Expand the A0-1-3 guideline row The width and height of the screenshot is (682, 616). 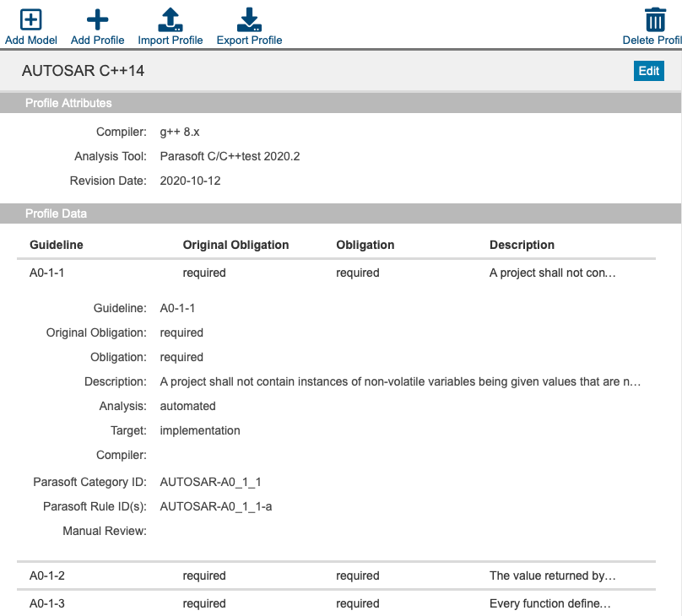(x=336, y=603)
